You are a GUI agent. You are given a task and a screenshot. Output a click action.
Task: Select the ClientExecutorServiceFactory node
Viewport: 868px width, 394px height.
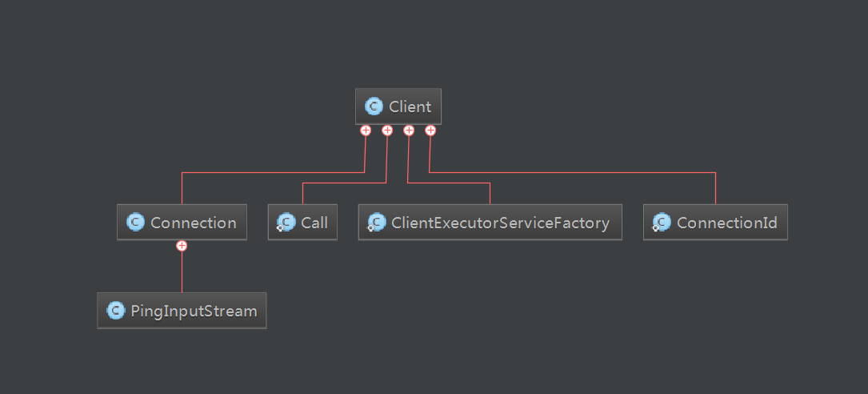pyautogui.click(x=490, y=222)
